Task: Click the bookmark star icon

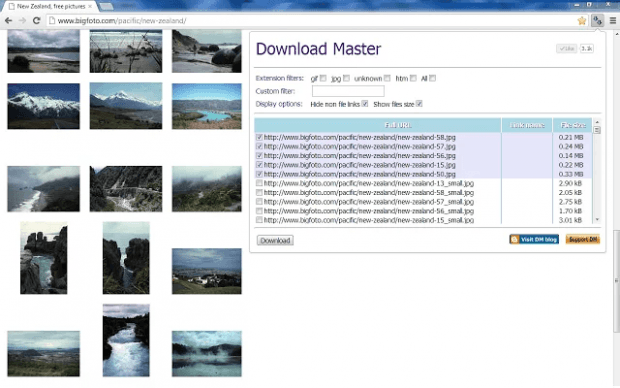Action: pyautogui.click(x=582, y=21)
